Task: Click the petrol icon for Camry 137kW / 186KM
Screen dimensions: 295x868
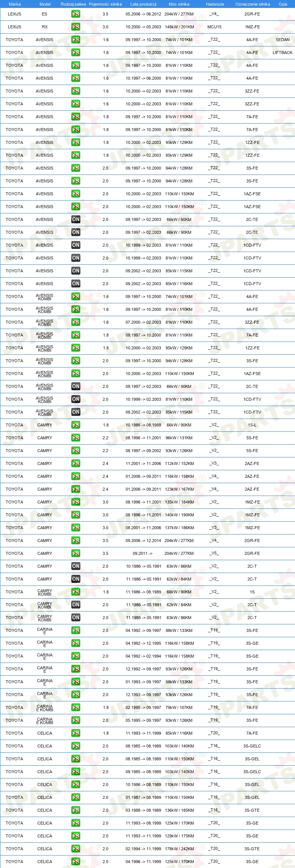Action: coord(76,528)
